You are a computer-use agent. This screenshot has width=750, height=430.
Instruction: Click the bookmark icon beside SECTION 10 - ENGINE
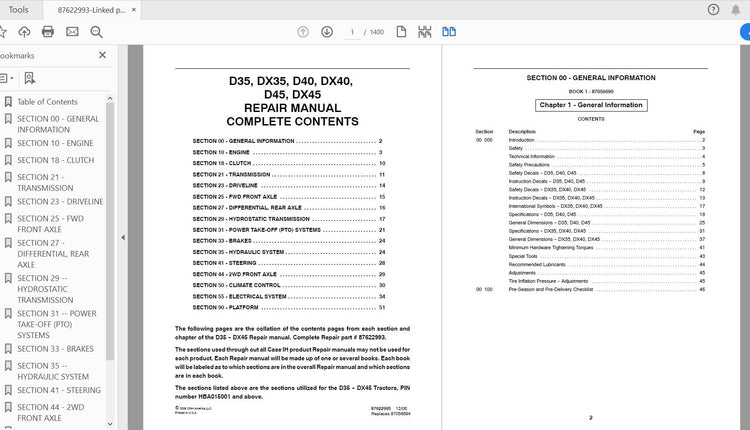8,143
